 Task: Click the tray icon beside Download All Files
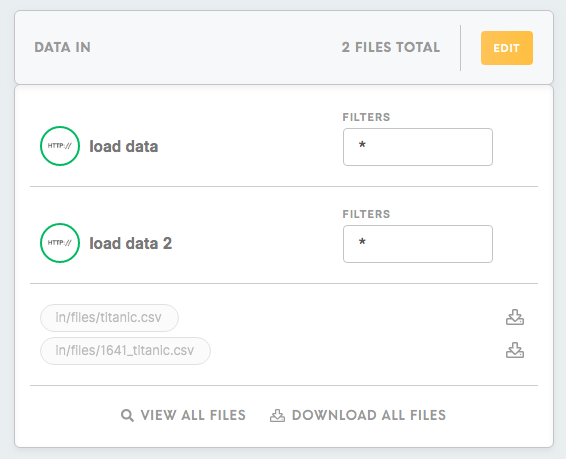[x=277, y=415]
